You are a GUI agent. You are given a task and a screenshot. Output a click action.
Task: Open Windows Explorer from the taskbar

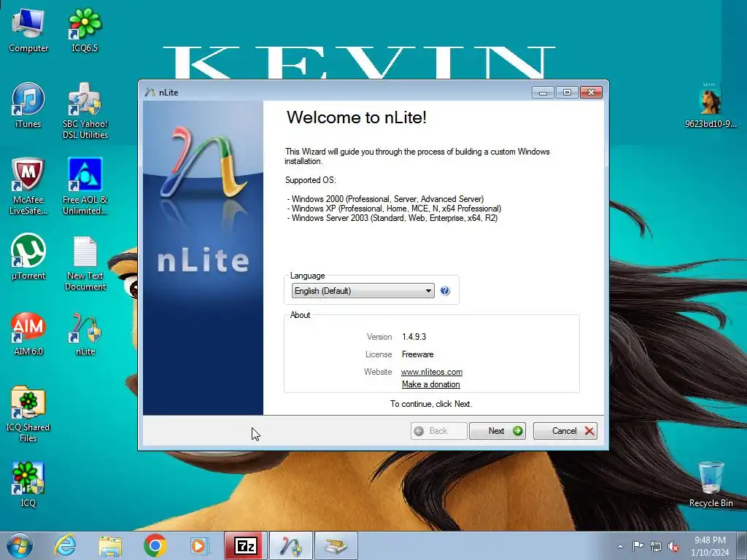coord(110,545)
